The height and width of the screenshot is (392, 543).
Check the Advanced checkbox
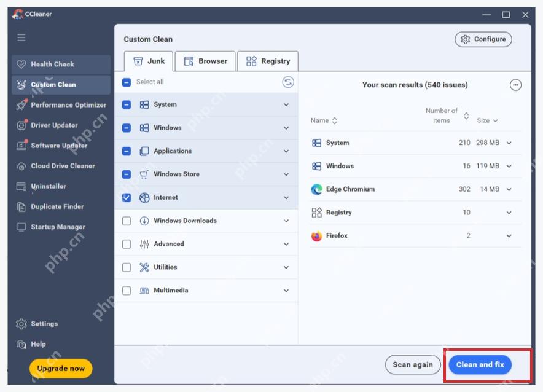[127, 244]
